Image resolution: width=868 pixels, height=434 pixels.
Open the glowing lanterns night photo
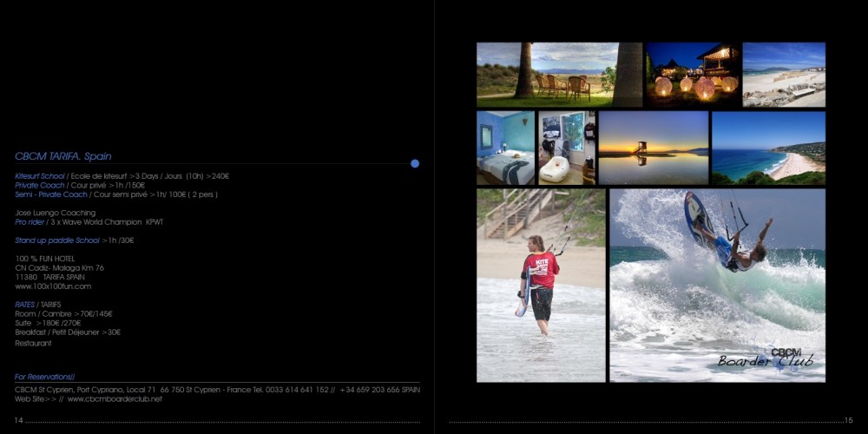(x=693, y=75)
